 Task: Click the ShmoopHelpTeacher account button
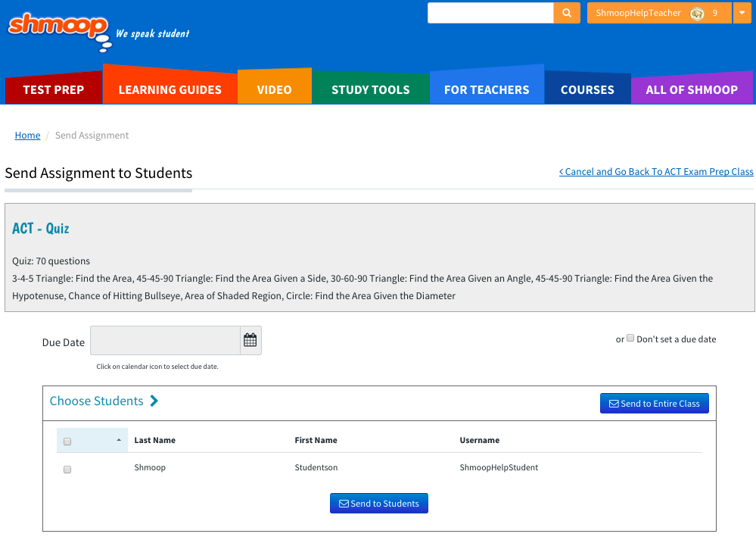click(659, 13)
